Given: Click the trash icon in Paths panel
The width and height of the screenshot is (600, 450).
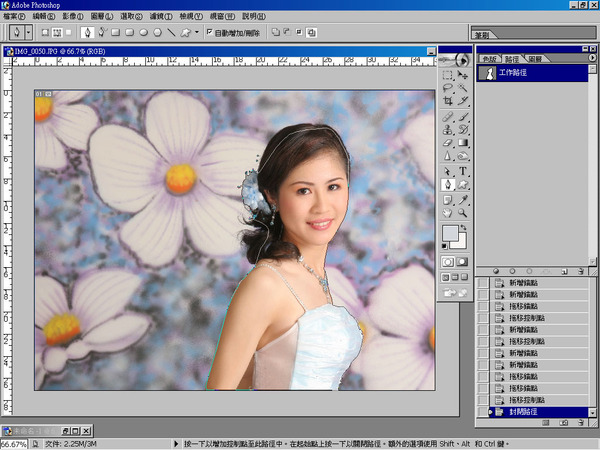Looking at the screenshot, I should [x=580, y=271].
